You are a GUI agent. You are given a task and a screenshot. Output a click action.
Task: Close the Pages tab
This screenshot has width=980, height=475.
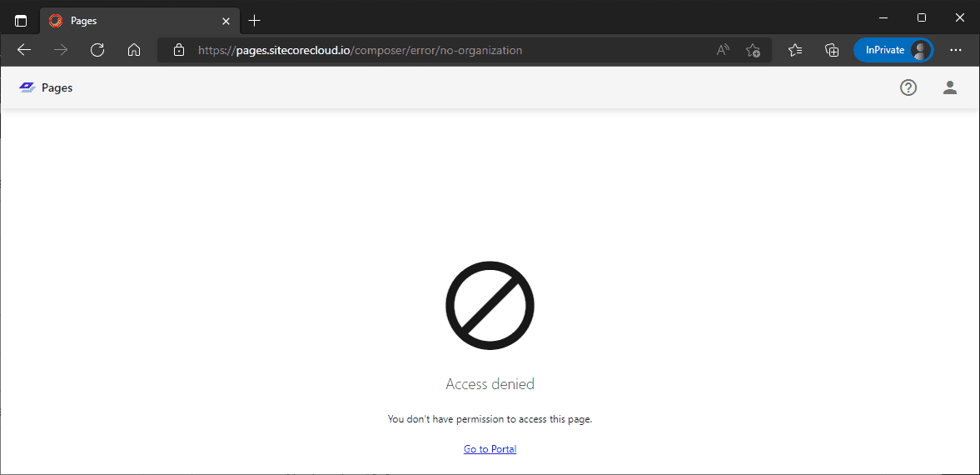226,21
